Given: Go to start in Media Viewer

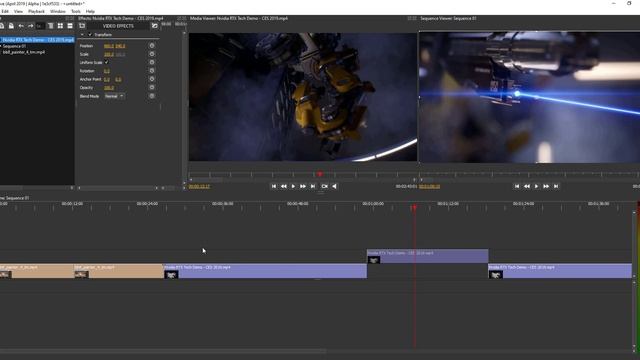Looking at the screenshot, I should (x=274, y=186).
